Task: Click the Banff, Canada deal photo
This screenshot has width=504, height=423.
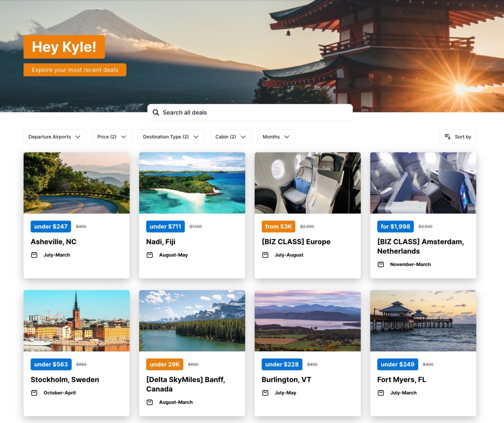Action: [192, 321]
